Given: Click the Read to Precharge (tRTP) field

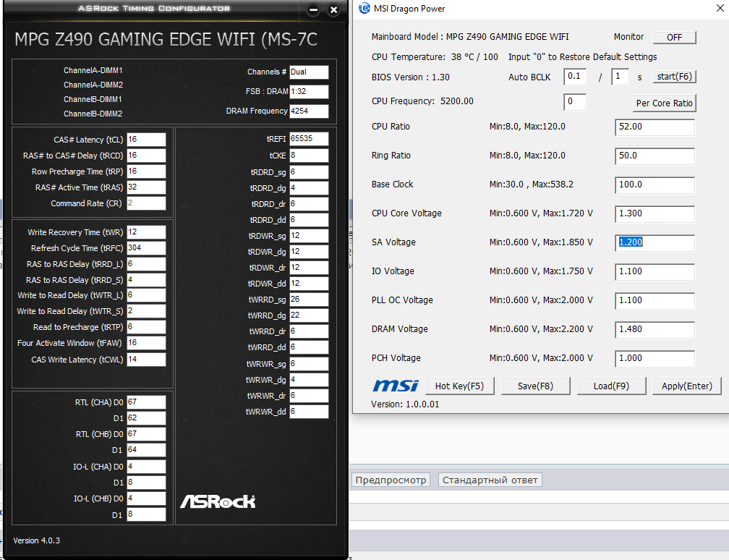Looking at the screenshot, I should pos(146,327).
